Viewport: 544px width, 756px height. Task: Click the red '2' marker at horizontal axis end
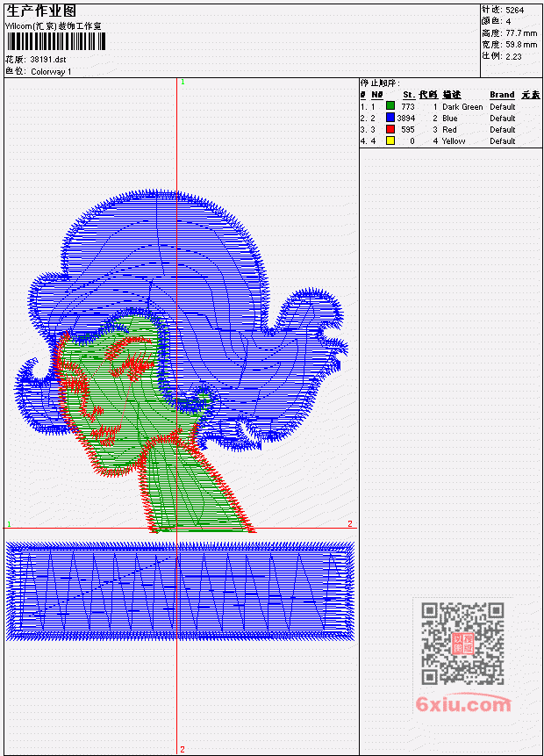[x=350, y=523]
